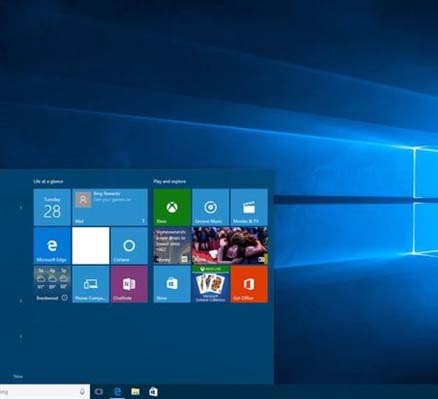
Task: Open the Calendar tile showing Tuesday 28
Action: 52,207
